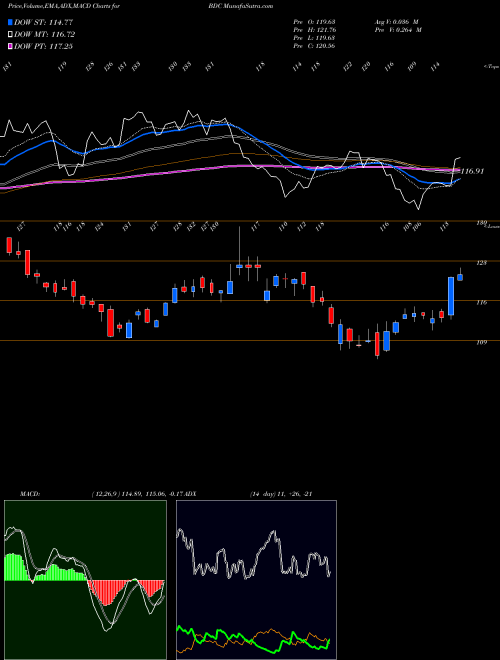Click the white DOW MT legend swatch

(x=11, y=34)
